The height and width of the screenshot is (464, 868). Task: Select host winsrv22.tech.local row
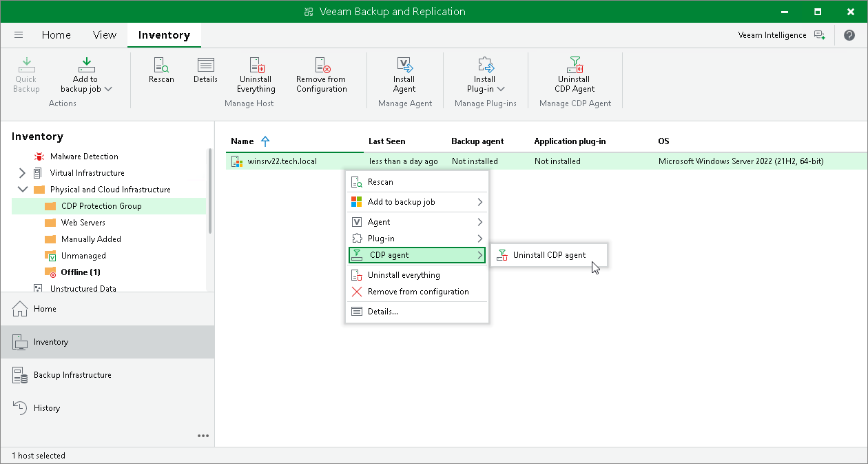(546, 161)
